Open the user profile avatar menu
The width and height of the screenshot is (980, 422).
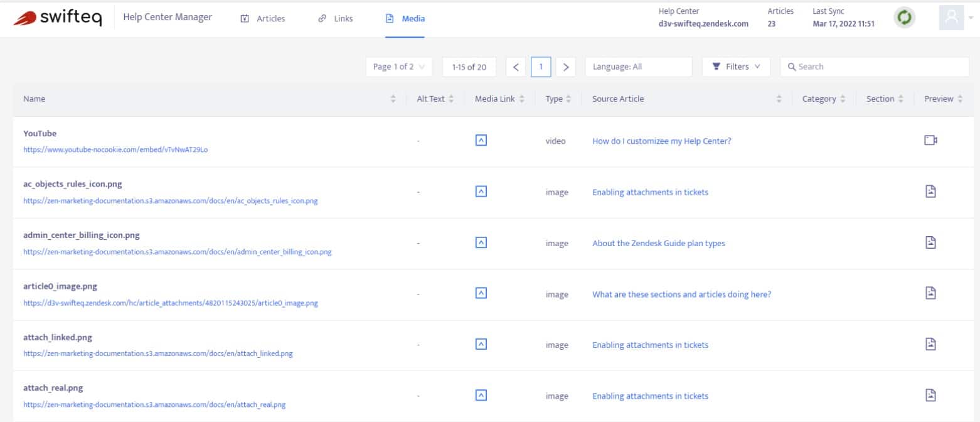click(x=951, y=18)
